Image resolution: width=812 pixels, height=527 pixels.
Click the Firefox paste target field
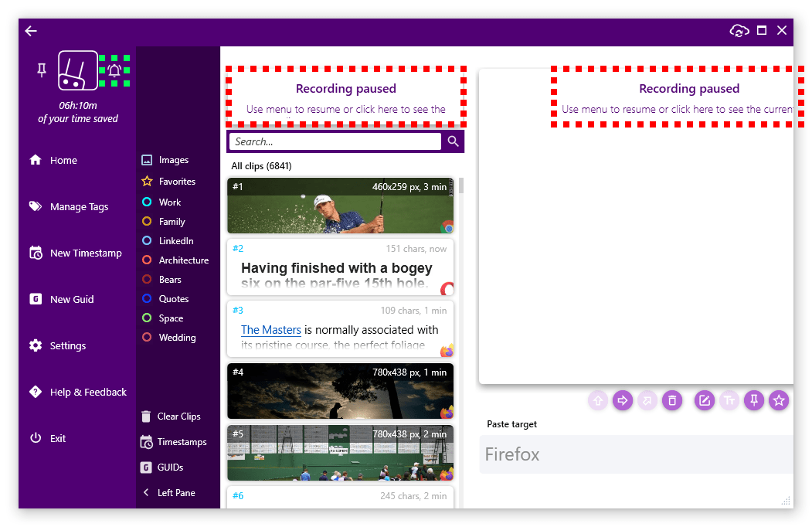pos(637,454)
